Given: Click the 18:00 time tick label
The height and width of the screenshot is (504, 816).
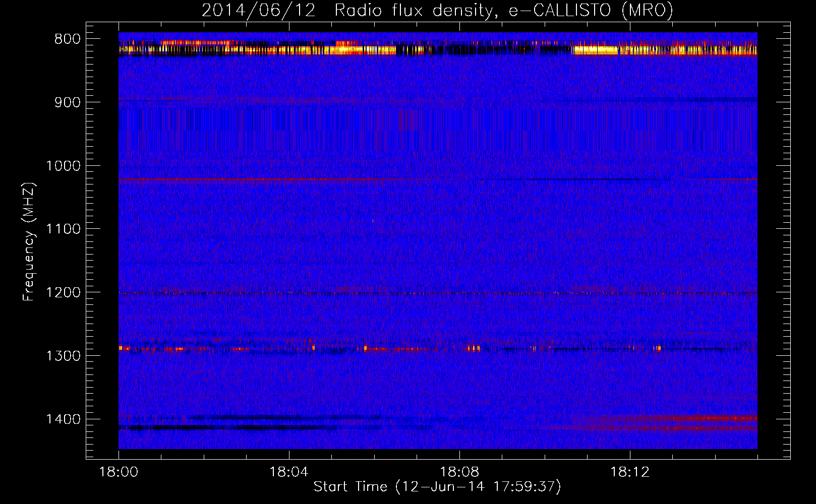Looking at the screenshot, I should [x=119, y=472].
